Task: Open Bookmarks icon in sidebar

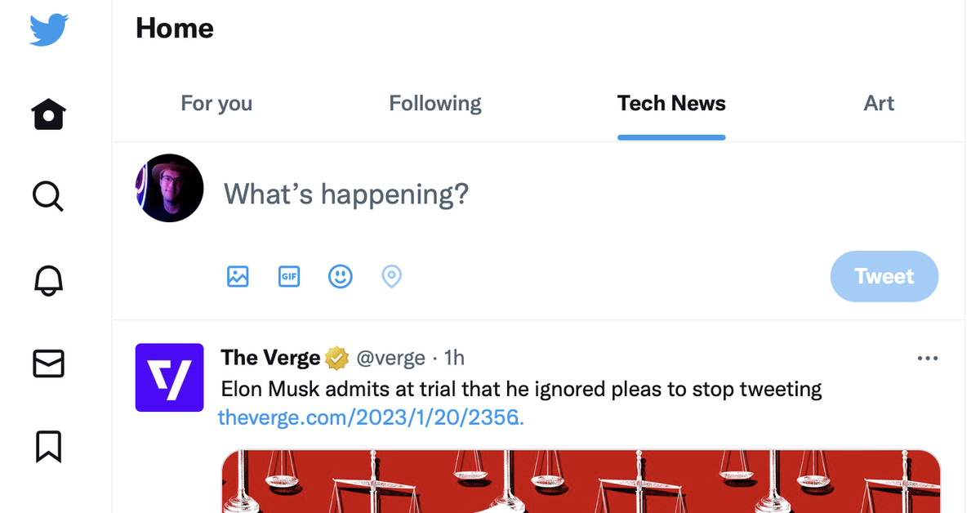Action: pos(48,447)
